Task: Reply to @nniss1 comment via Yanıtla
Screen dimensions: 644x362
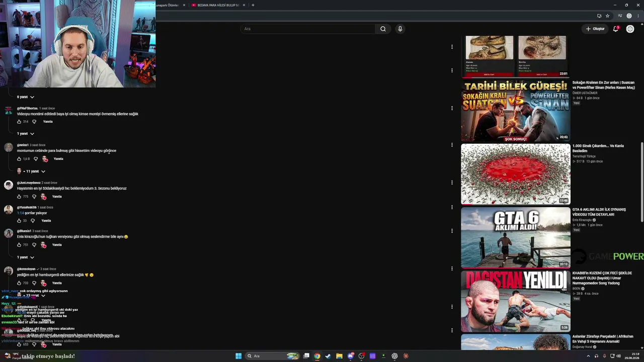Action: (58, 159)
